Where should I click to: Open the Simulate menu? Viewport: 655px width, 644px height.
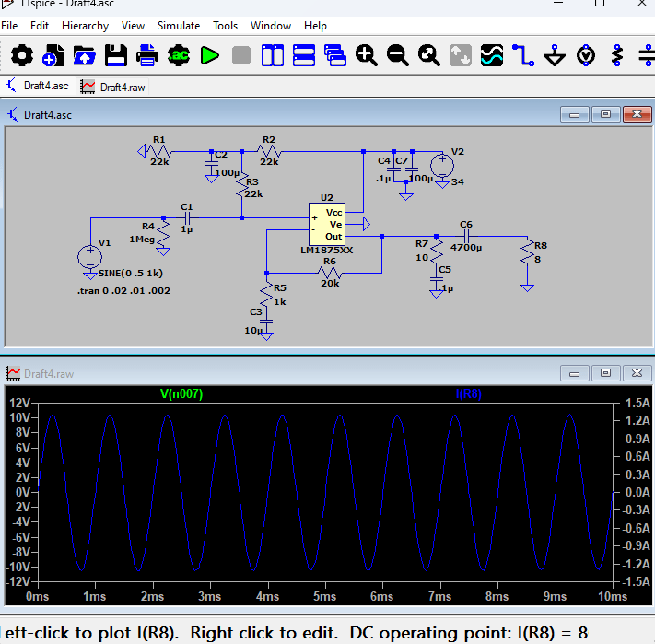pos(179,26)
